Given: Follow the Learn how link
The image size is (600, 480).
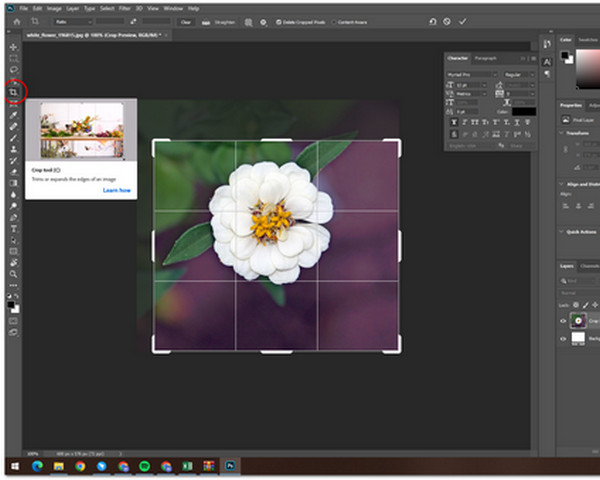Looking at the screenshot, I should click(x=117, y=190).
